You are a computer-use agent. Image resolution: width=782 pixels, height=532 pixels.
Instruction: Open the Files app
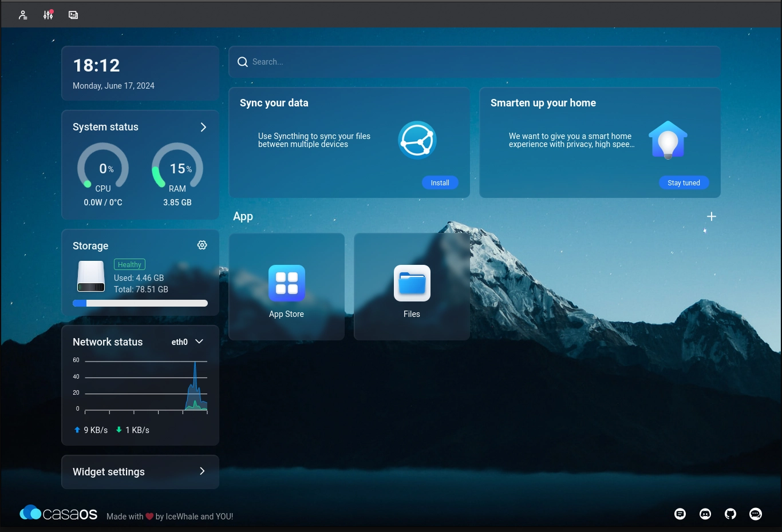point(412,284)
